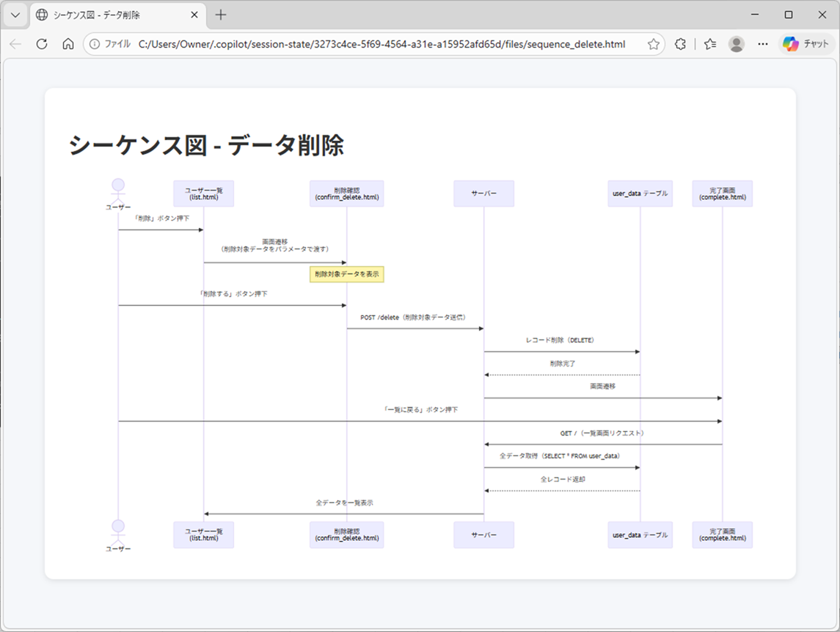The height and width of the screenshot is (632, 840).
Task: Click the サーバー lifeline box
Action: coord(483,193)
